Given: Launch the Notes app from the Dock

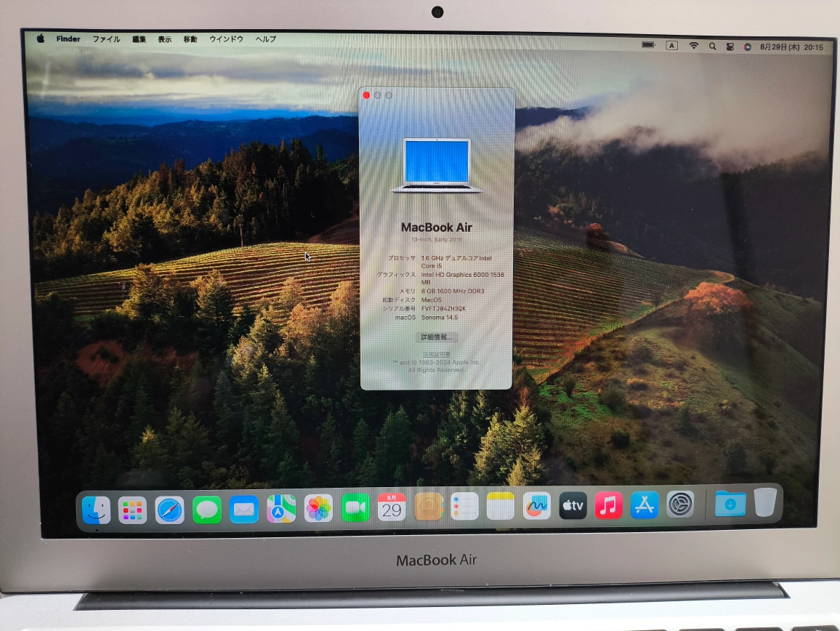Looking at the screenshot, I should (x=501, y=505).
